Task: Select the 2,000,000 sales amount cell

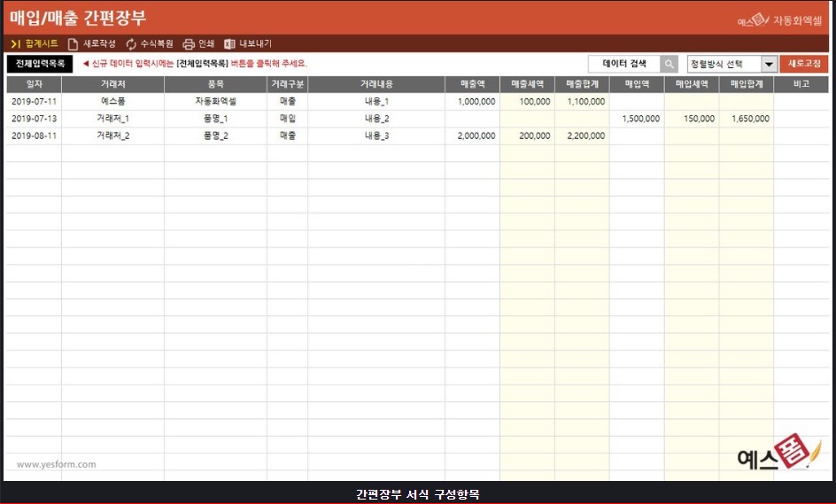Action: 472,136
